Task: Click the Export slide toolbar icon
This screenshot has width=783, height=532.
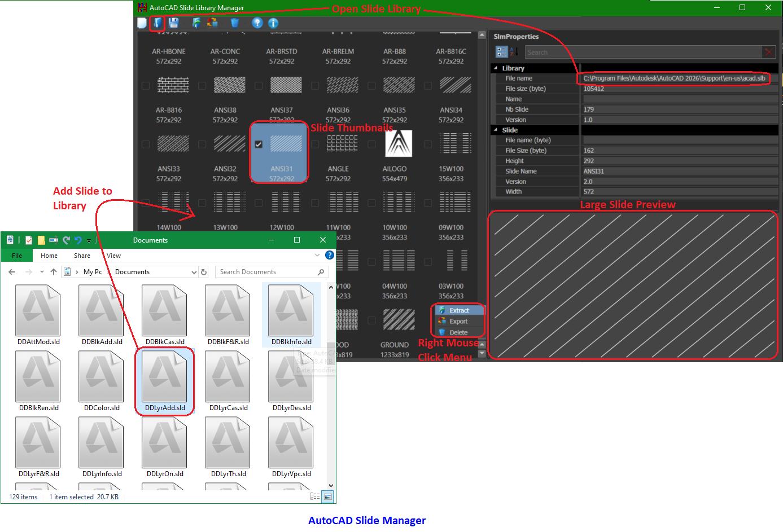Action: pos(212,23)
